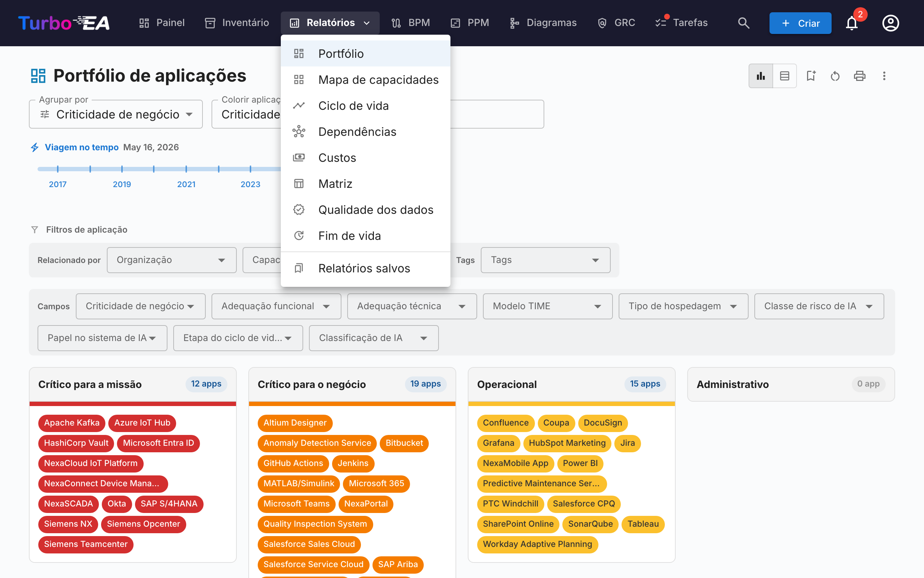The image size is (924, 578).
Task: Print the portfolio report
Action: (859, 76)
